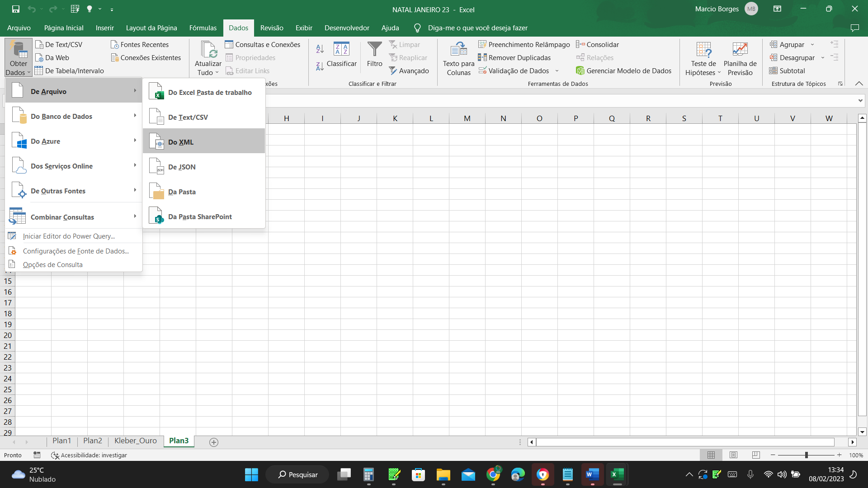Expand De Outras Fontes submenu
868x488 pixels.
pyautogui.click(x=74, y=191)
